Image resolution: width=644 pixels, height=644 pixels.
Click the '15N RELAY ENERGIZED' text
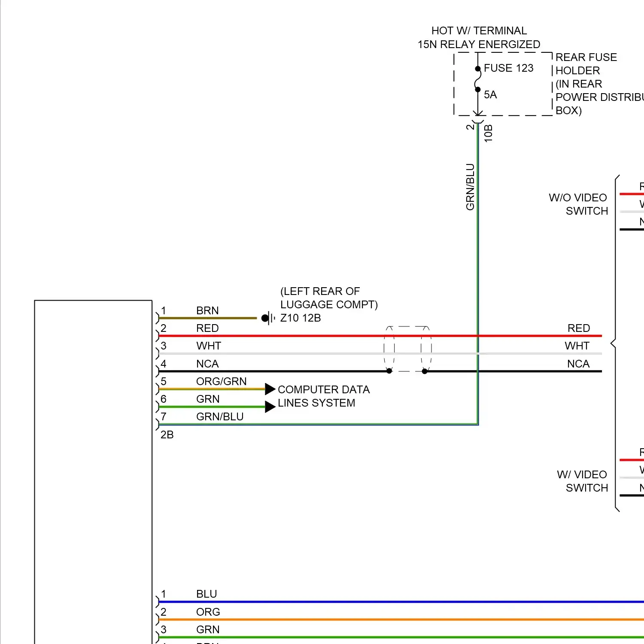tap(479, 45)
